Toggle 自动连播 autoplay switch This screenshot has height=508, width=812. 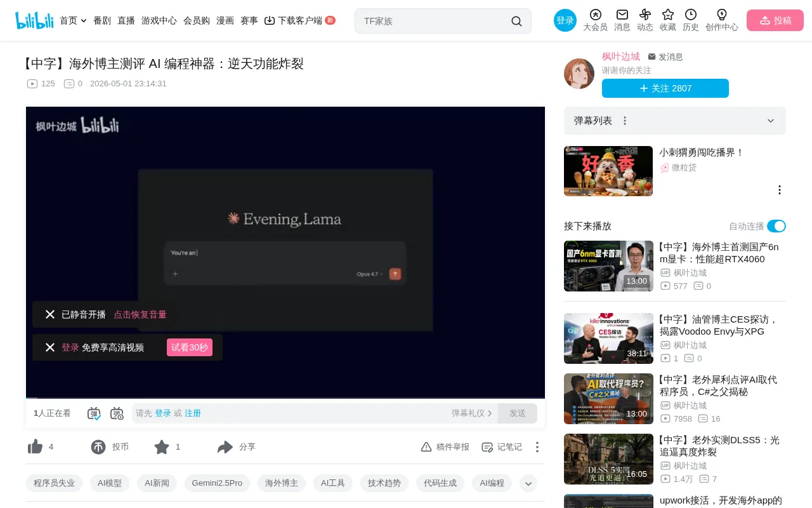point(776,226)
